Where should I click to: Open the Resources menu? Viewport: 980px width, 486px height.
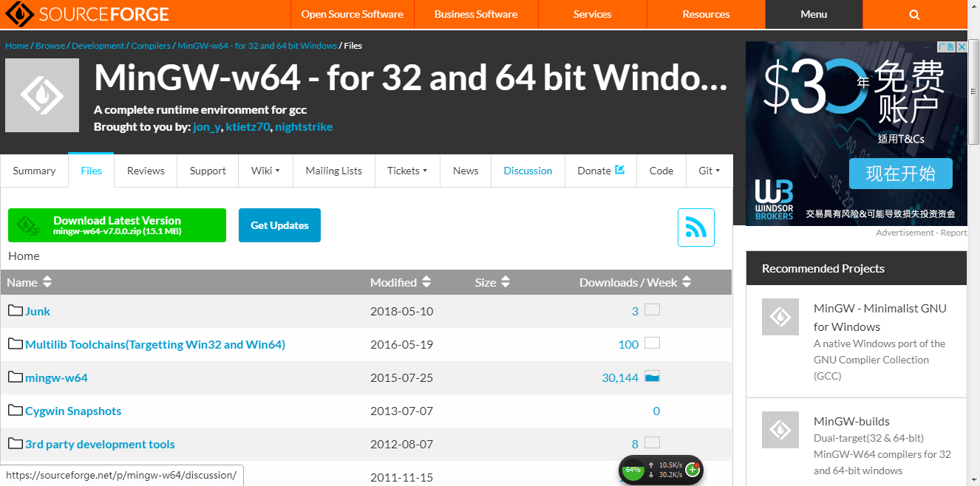(706, 14)
